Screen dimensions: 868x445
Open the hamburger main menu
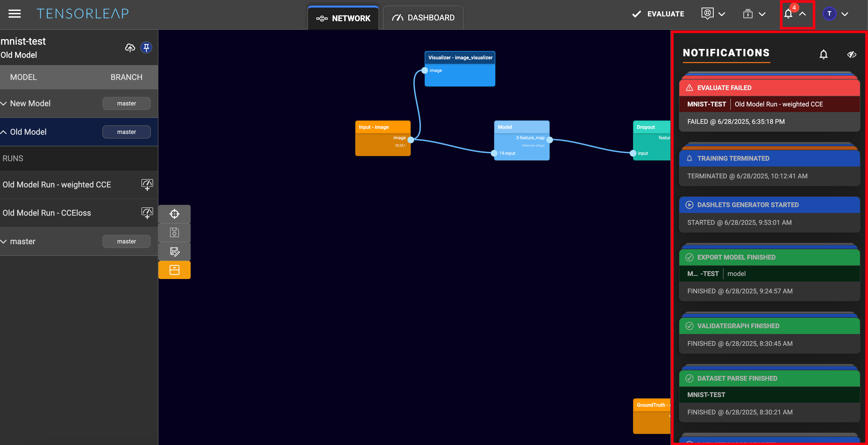click(x=14, y=14)
